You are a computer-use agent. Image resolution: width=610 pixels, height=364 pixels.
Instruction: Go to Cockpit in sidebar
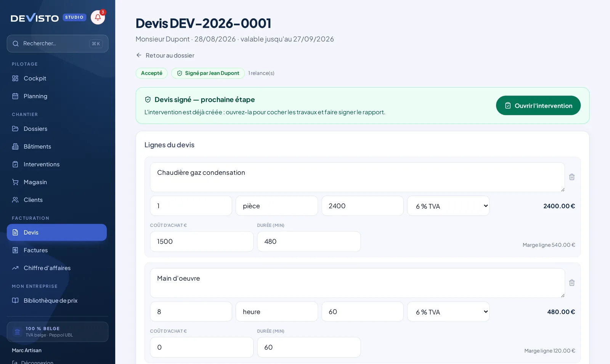tap(57, 78)
